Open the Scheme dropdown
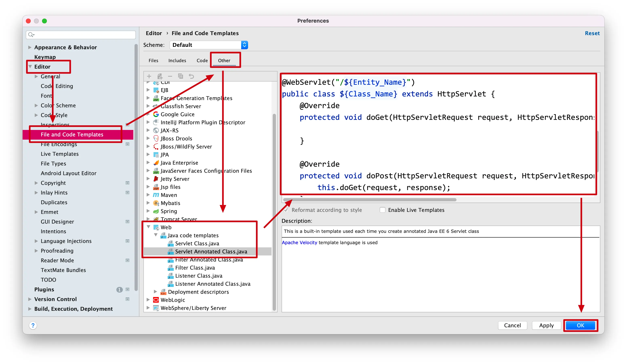This screenshot has width=627, height=364. [209, 45]
